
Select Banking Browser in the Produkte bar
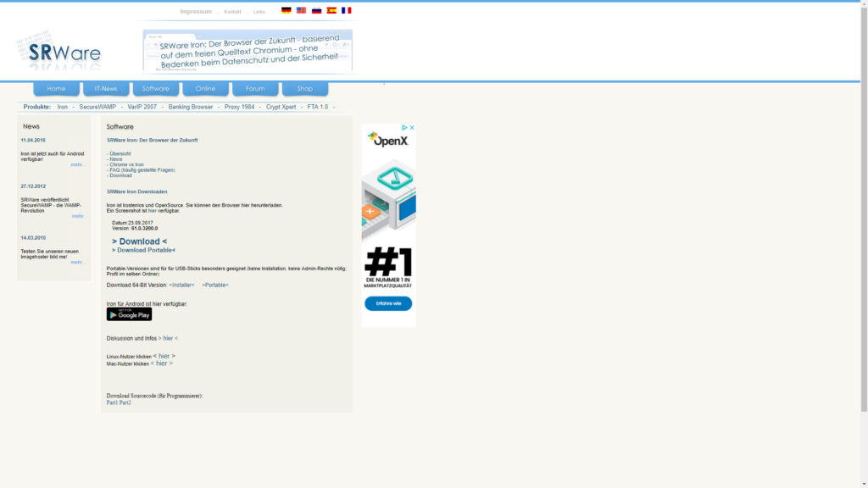coord(191,107)
